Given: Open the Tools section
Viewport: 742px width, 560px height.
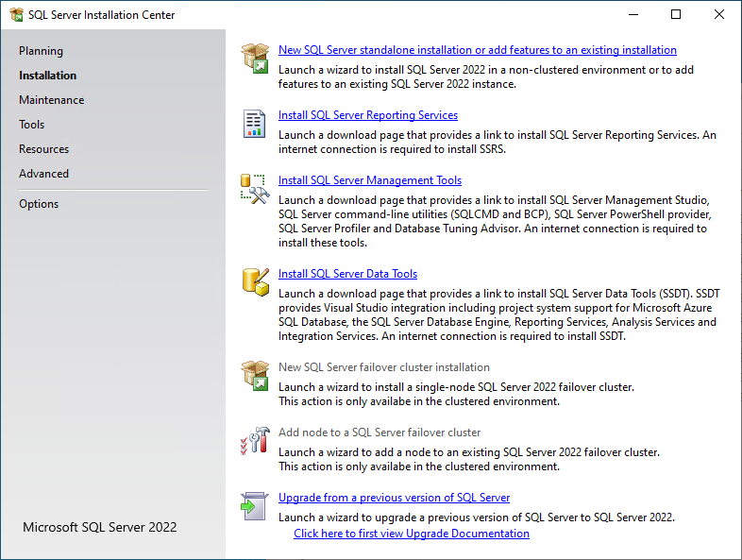Looking at the screenshot, I should 32,125.
